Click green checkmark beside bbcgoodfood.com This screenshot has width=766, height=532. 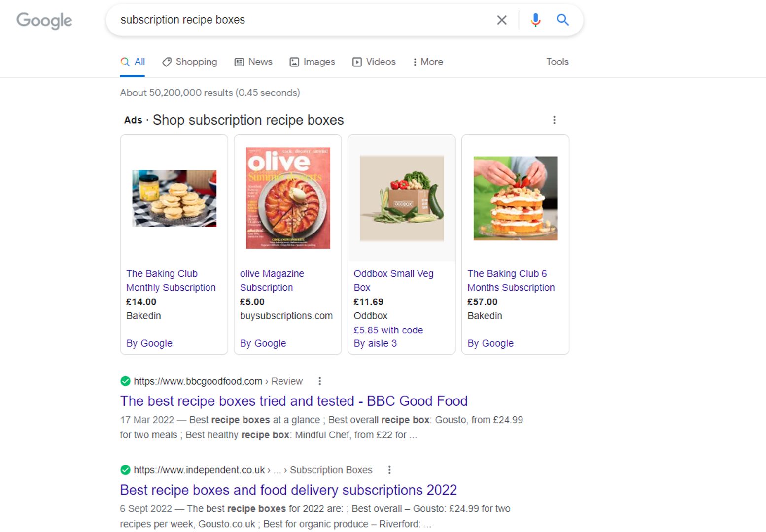[125, 381]
